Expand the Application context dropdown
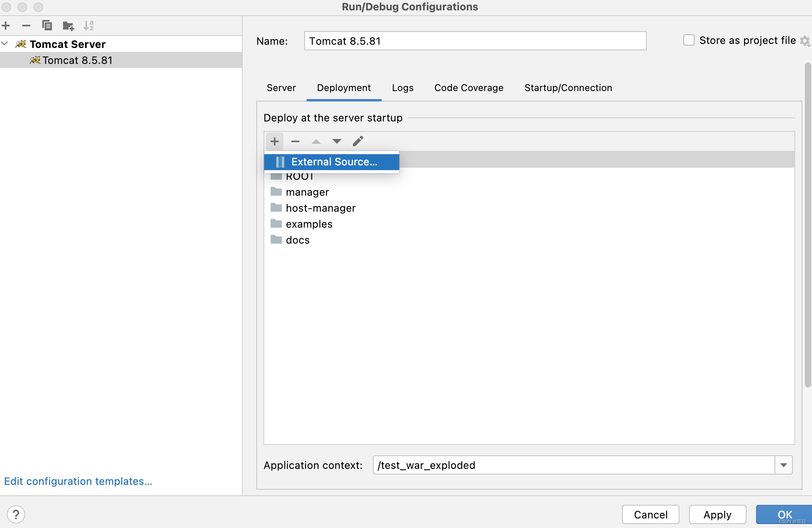 784,465
